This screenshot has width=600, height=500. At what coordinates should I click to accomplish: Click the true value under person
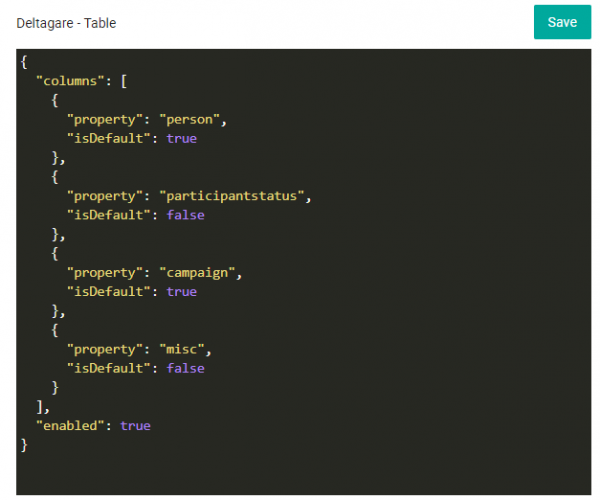182,139
